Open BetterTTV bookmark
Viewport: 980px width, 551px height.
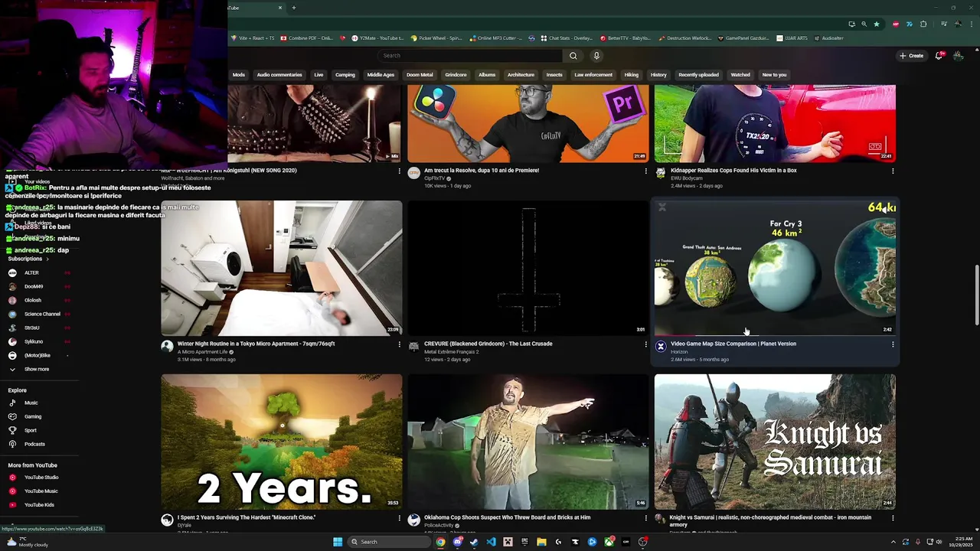(626, 38)
